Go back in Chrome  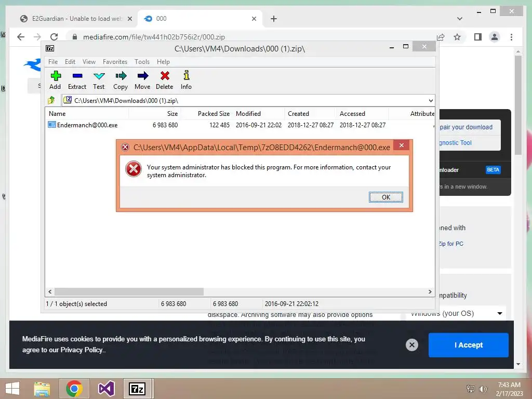[21, 37]
